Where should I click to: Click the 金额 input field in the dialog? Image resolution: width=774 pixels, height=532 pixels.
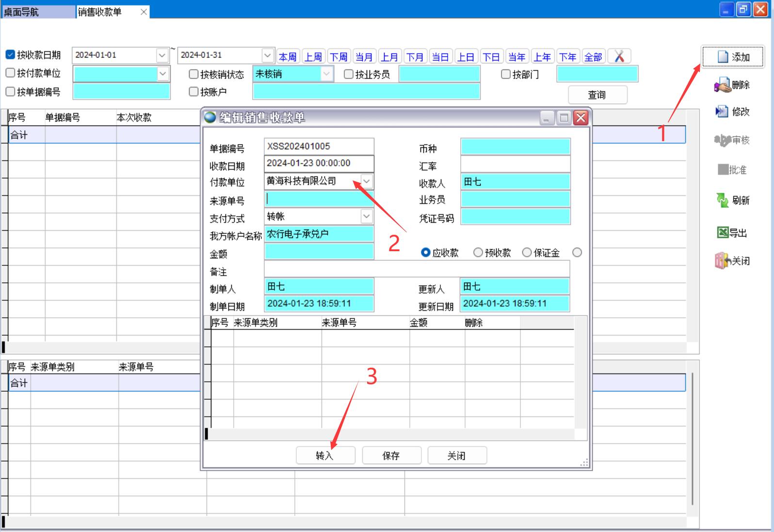tap(319, 252)
